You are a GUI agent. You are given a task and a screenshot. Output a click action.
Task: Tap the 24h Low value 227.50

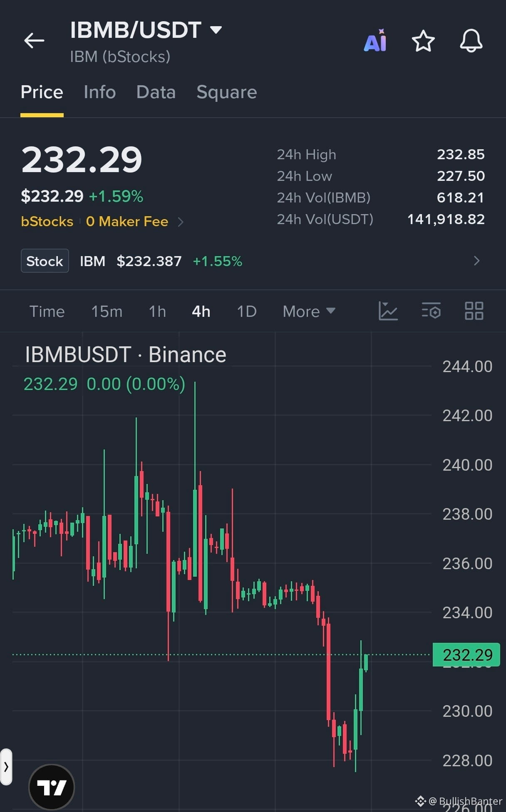tap(461, 176)
